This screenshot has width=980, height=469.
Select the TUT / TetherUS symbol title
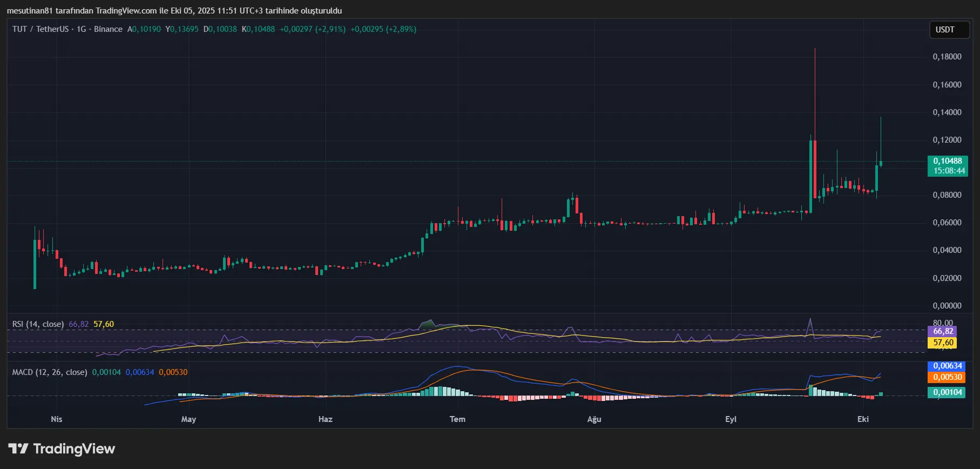(x=40, y=29)
